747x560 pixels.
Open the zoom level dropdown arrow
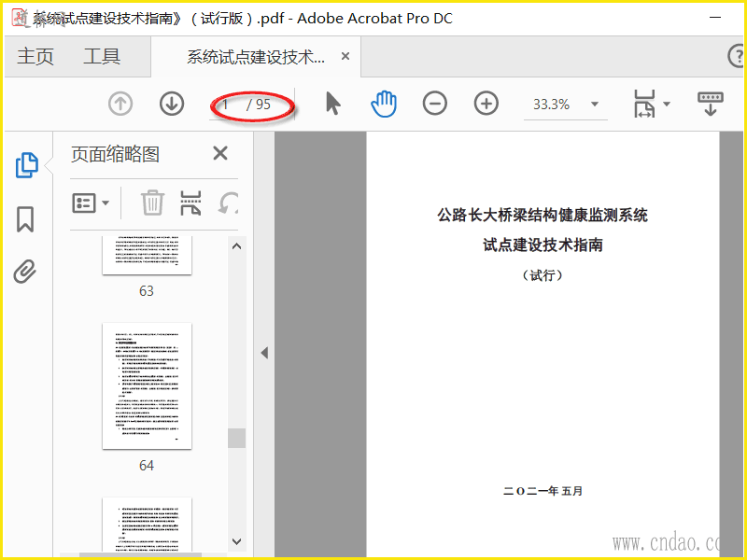coord(595,104)
